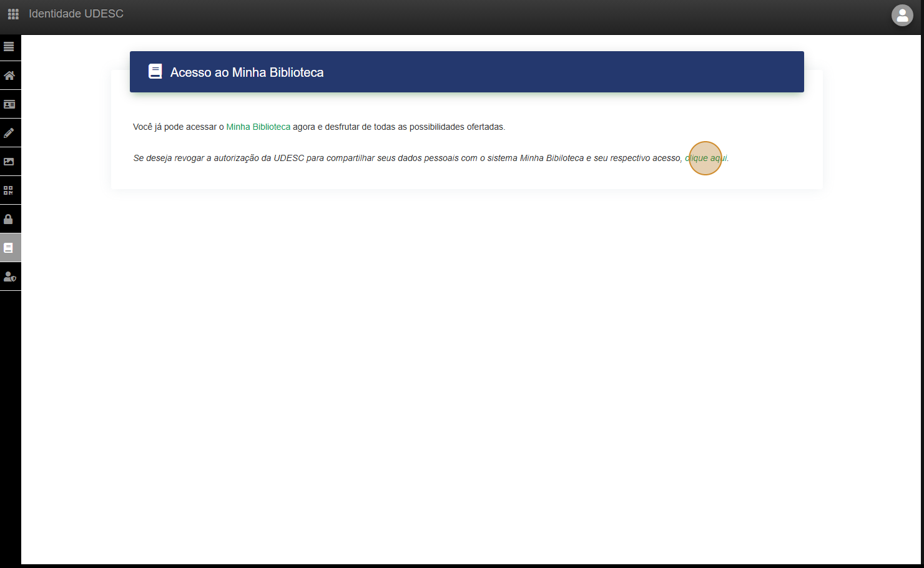Open the user avatar account menu
The image size is (924, 568).
(902, 16)
